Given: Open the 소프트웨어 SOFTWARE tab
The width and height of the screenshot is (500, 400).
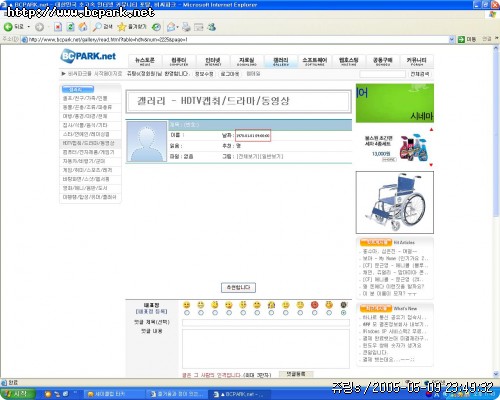Looking at the screenshot, I should (x=315, y=61).
